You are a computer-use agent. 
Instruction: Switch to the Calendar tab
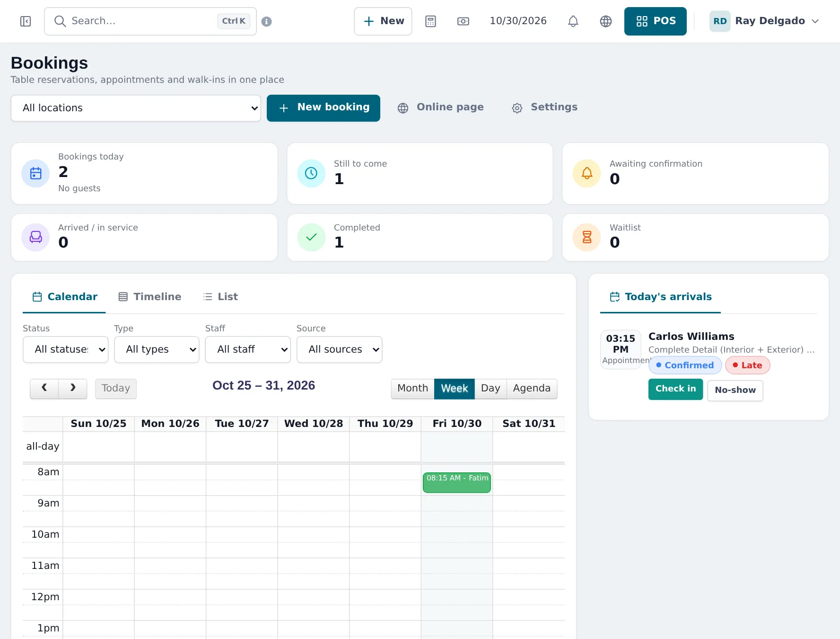click(64, 297)
